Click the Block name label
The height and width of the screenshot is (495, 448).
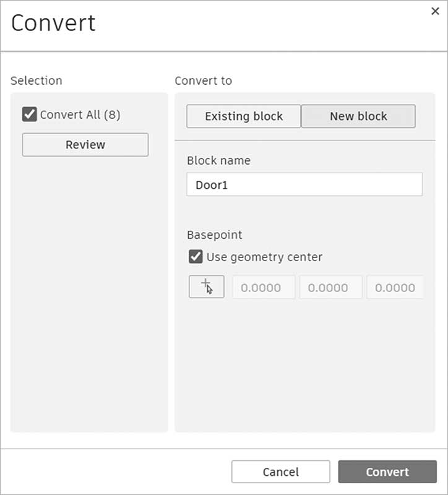tap(218, 160)
